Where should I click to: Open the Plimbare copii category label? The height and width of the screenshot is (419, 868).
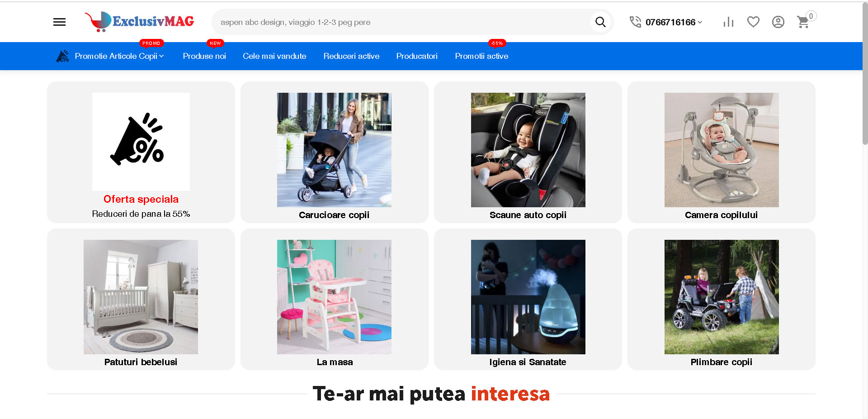point(722,362)
